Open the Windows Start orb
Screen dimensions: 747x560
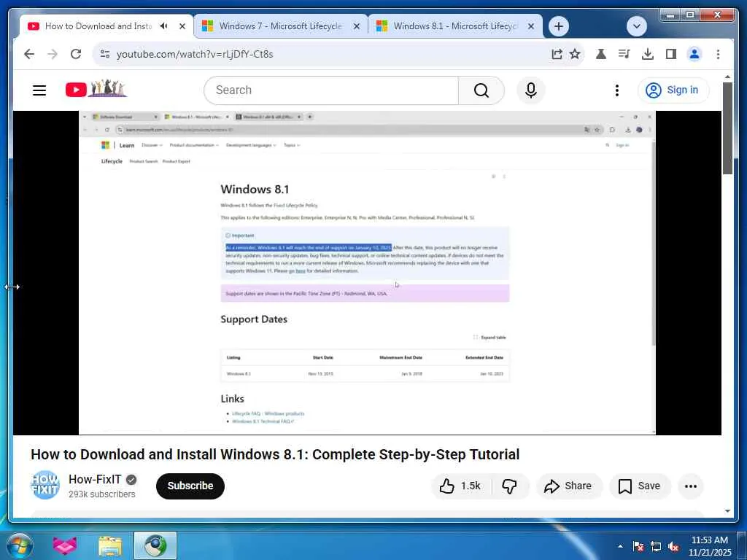pos(19,545)
